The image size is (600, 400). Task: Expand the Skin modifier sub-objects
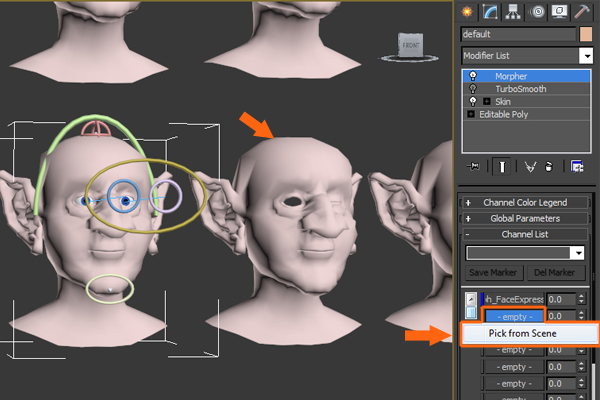coord(487,101)
